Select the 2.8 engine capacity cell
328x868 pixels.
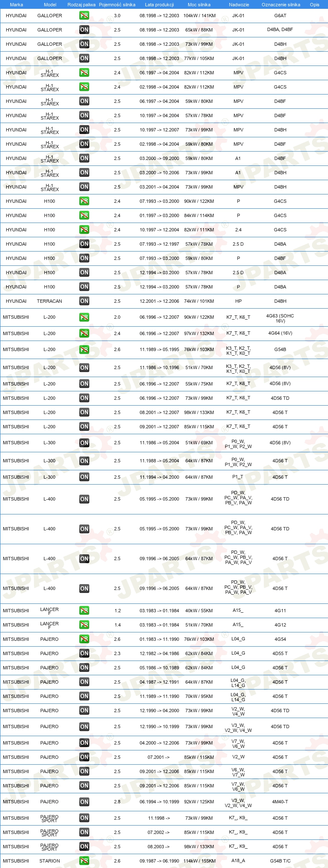(117, 802)
